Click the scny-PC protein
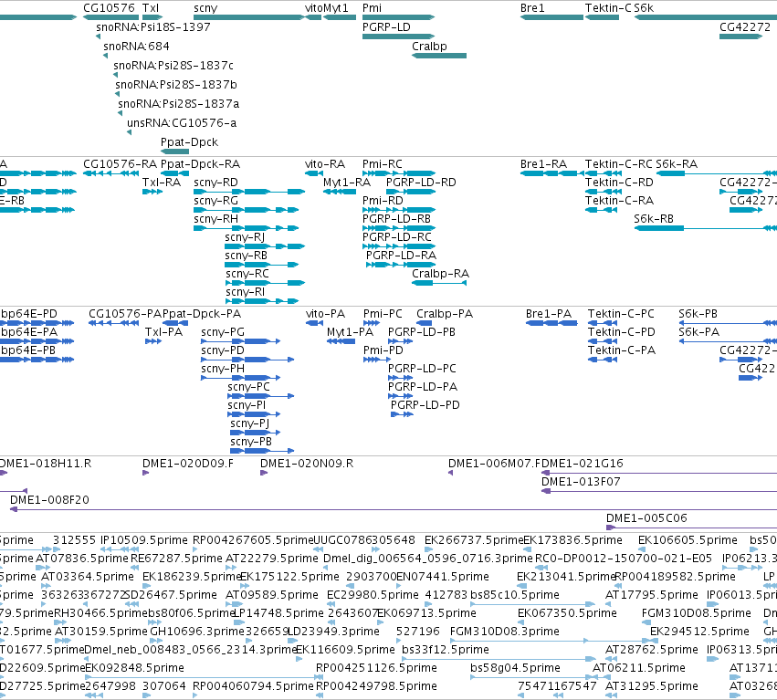This screenshot has width=777, height=700. pos(261,396)
